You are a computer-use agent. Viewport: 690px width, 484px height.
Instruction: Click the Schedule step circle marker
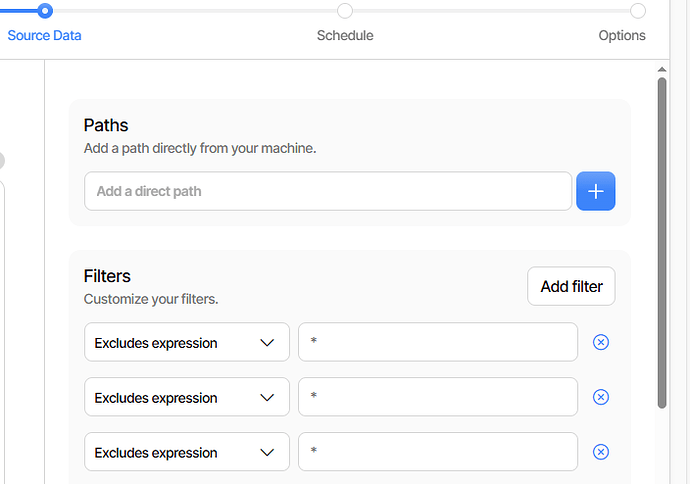point(345,11)
